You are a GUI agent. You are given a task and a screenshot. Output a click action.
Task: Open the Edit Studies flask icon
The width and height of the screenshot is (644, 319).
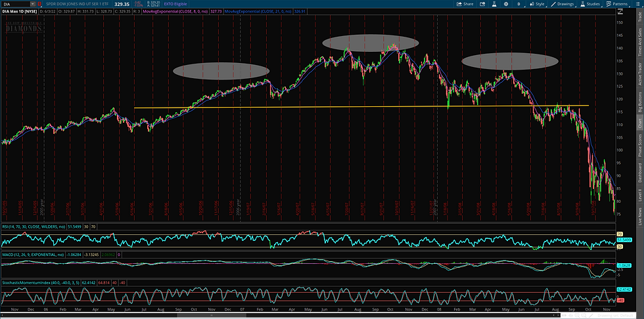[x=494, y=4]
